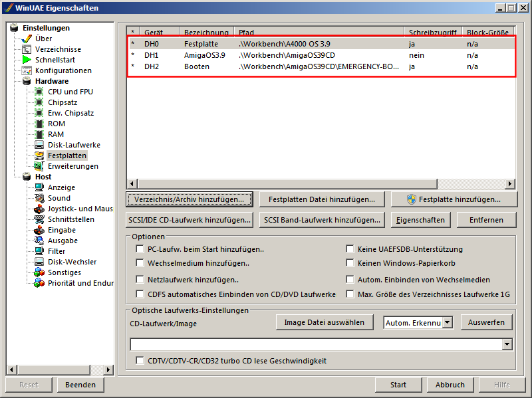Enable Wechselmedium hinzufügen option
Screen dimensions: 532x398
click(x=140, y=263)
